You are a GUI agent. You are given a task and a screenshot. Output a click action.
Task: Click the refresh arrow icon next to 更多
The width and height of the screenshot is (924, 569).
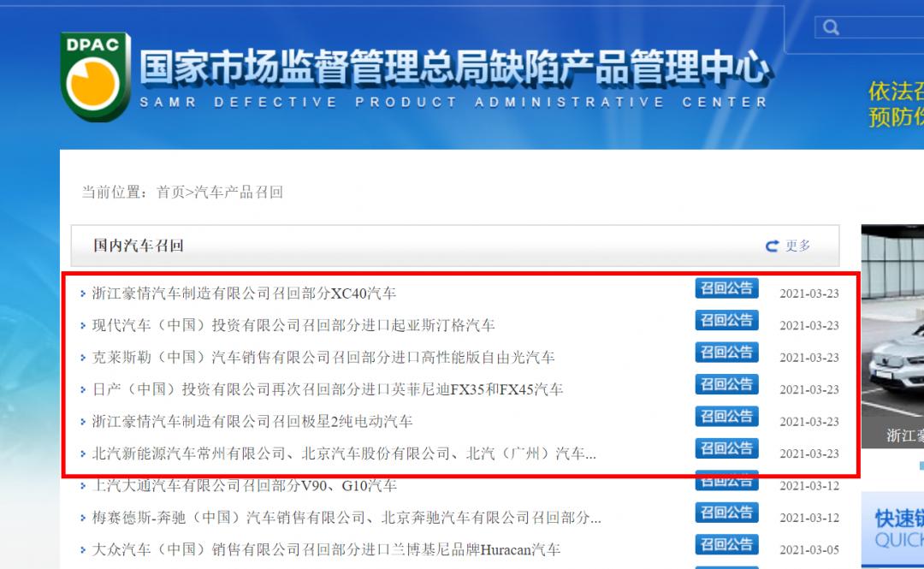tap(772, 246)
